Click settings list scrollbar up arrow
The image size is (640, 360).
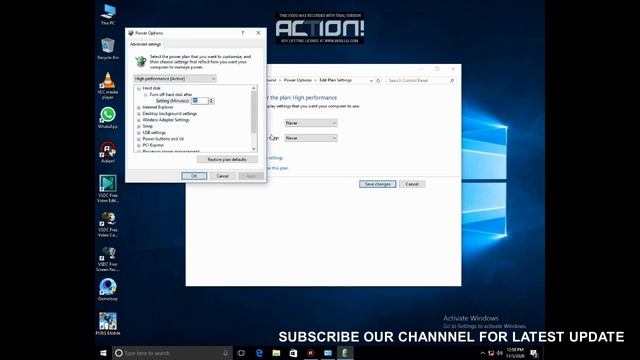tap(254, 88)
